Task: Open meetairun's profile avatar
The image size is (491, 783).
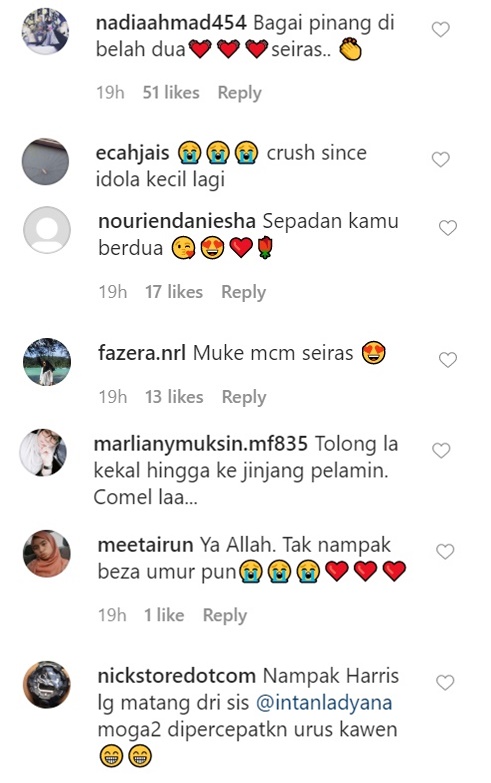Action: point(47,553)
